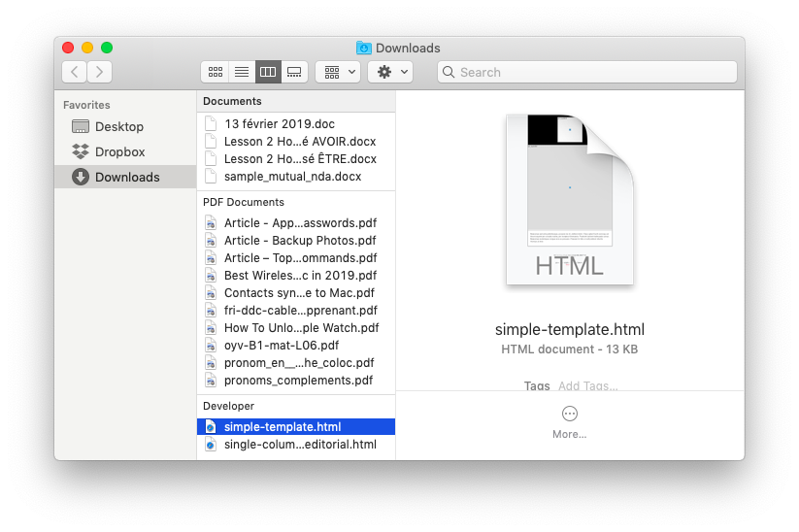Select the column view button

[x=267, y=72]
